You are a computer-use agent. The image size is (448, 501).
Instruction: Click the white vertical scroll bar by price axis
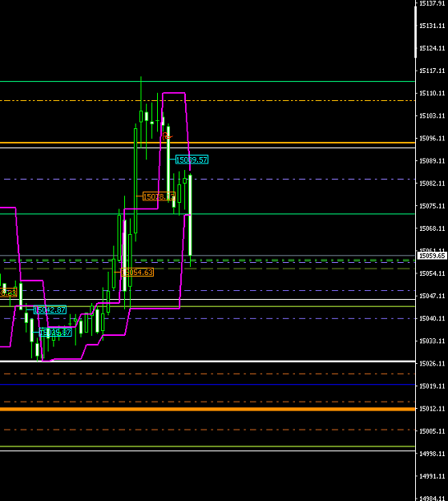pos(415,32)
